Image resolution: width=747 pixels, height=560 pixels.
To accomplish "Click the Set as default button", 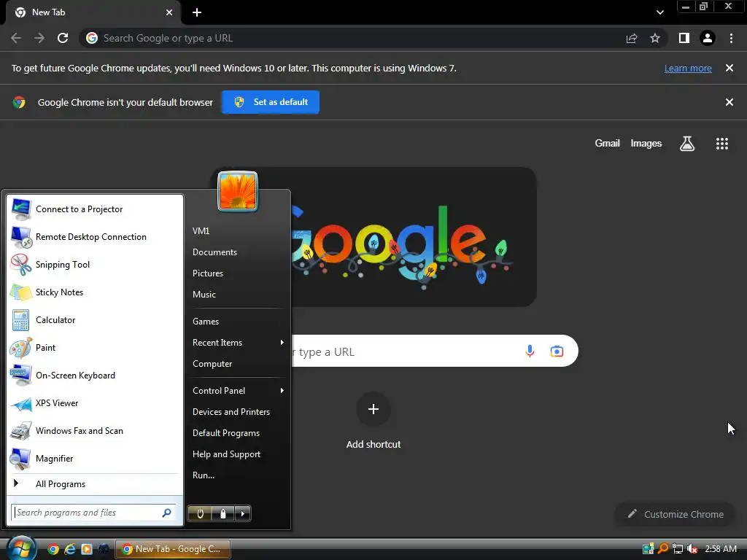I will (x=271, y=102).
